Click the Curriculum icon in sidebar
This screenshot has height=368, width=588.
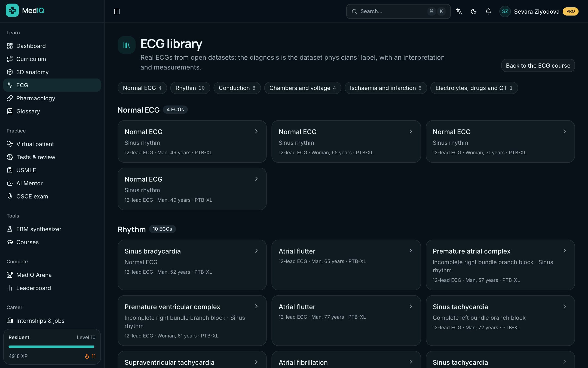click(10, 59)
